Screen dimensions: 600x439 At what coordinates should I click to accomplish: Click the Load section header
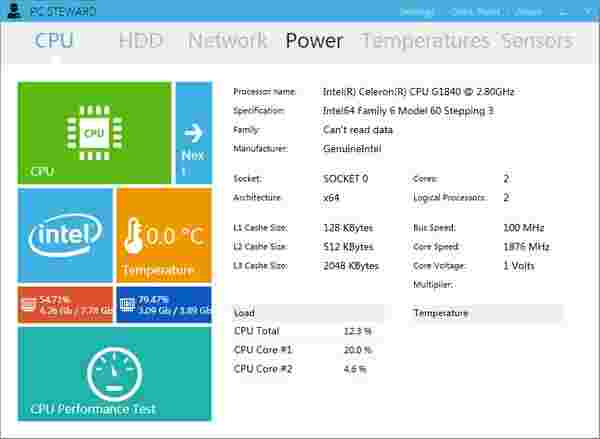308,313
